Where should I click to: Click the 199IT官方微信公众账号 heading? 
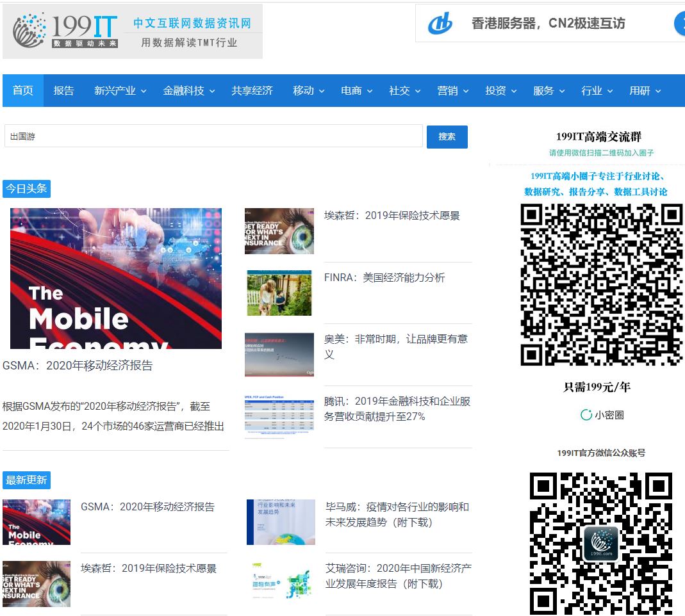pos(601,453)
